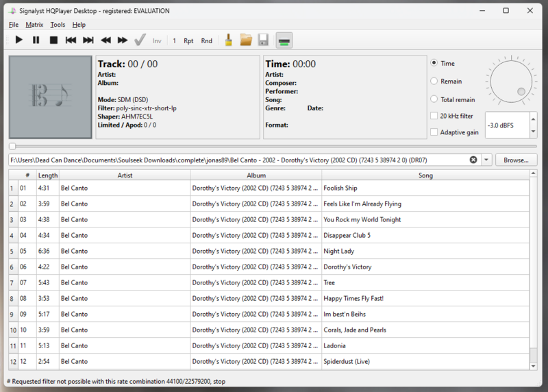Skip to the next track
This screenshot has height=392, width=548.
88,40
